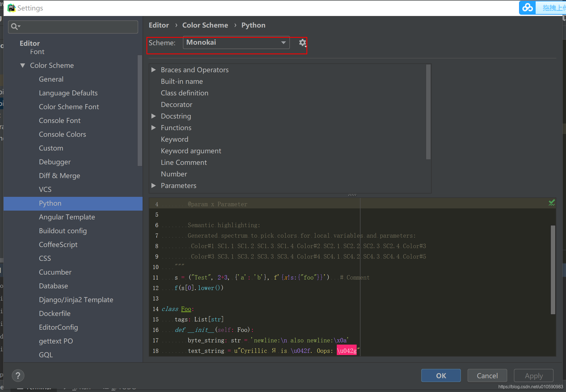Open Language Defaults settings page
Image resolution: width=566 pixels, height=392 pixels.
(68, 93)
